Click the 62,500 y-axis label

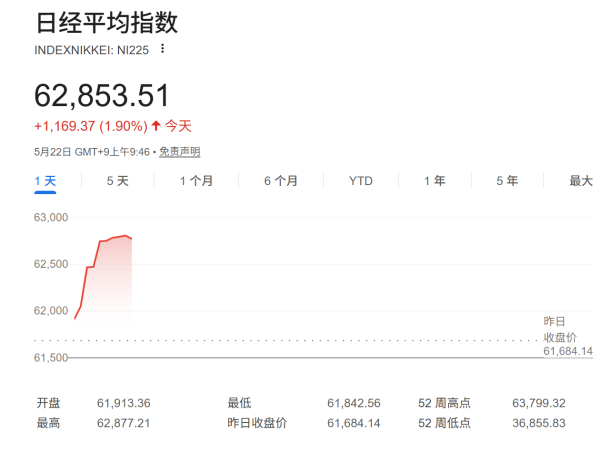click(x=51, y=264)
